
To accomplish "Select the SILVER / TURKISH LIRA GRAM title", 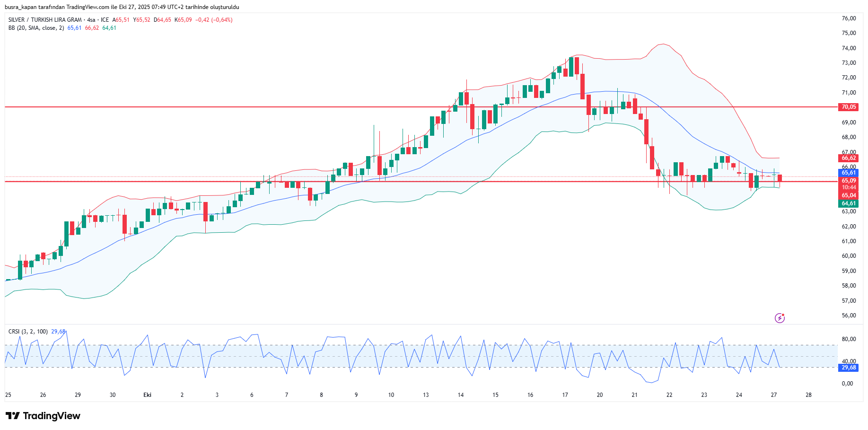I will 45,20.
